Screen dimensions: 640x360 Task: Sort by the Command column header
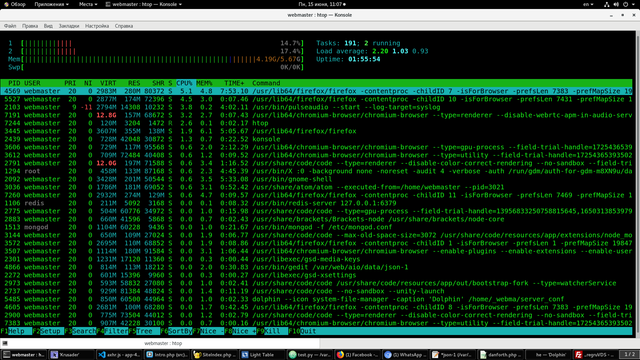click(266, 83)
